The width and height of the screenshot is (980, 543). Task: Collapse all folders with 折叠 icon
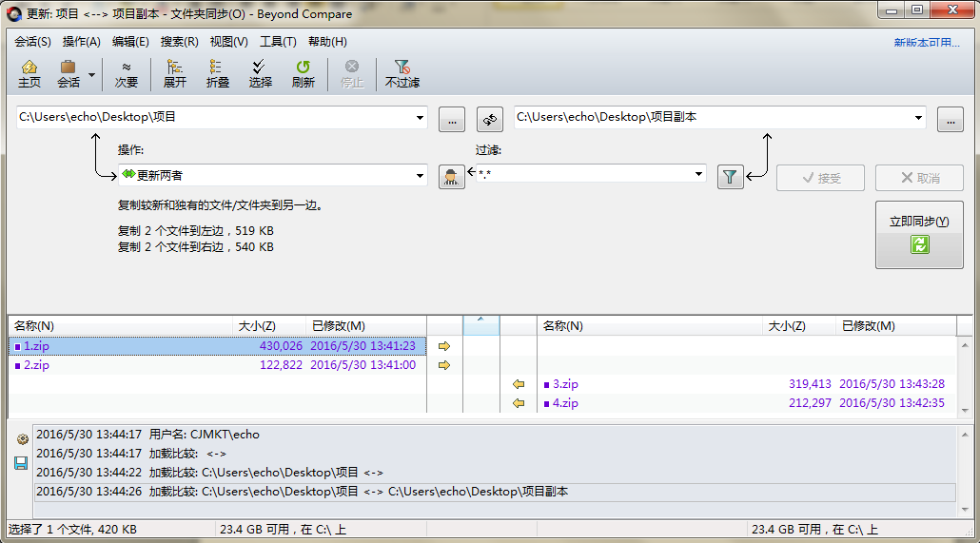tap(218, 74)
